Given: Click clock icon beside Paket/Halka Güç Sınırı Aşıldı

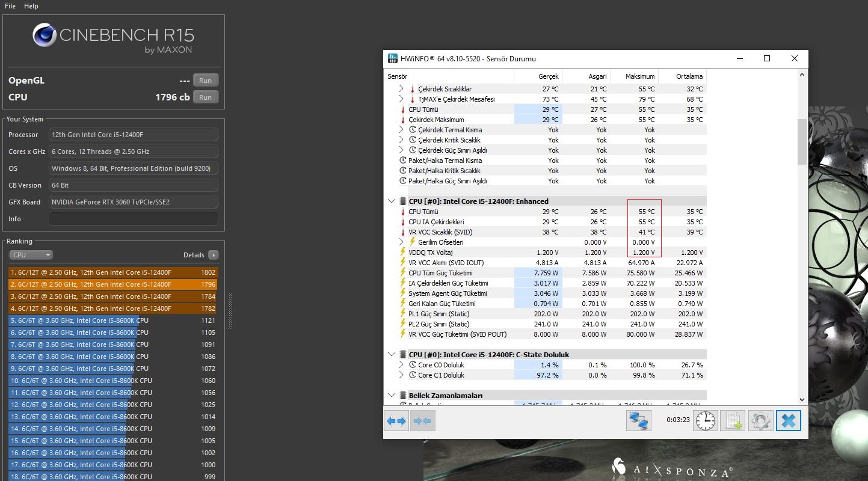Looking at the screenshot, I should point(403,181).
